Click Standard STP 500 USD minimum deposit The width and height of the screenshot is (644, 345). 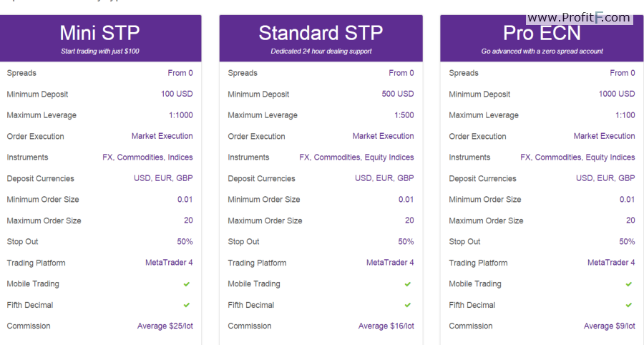(398, 94)
